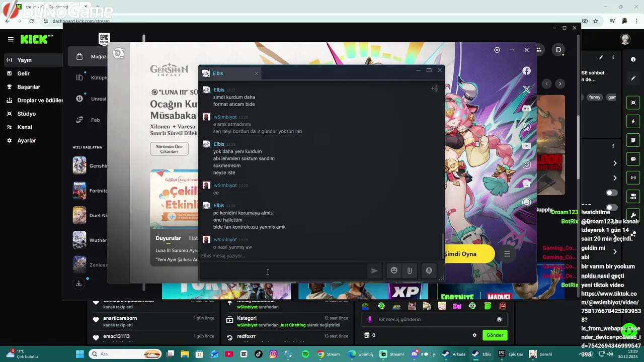Click the green note document icon in Kick

pyautogui.click(x=633, y=140)
